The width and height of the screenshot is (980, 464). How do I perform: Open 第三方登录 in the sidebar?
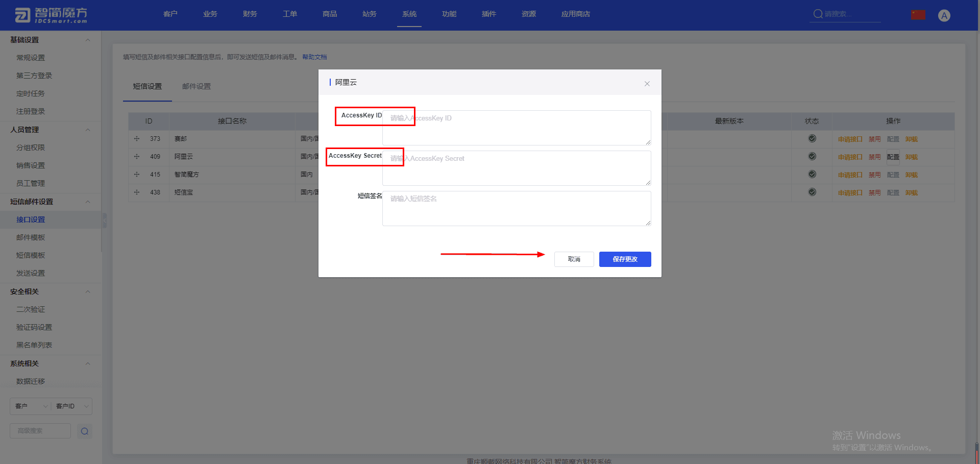[x=34, y=76]
